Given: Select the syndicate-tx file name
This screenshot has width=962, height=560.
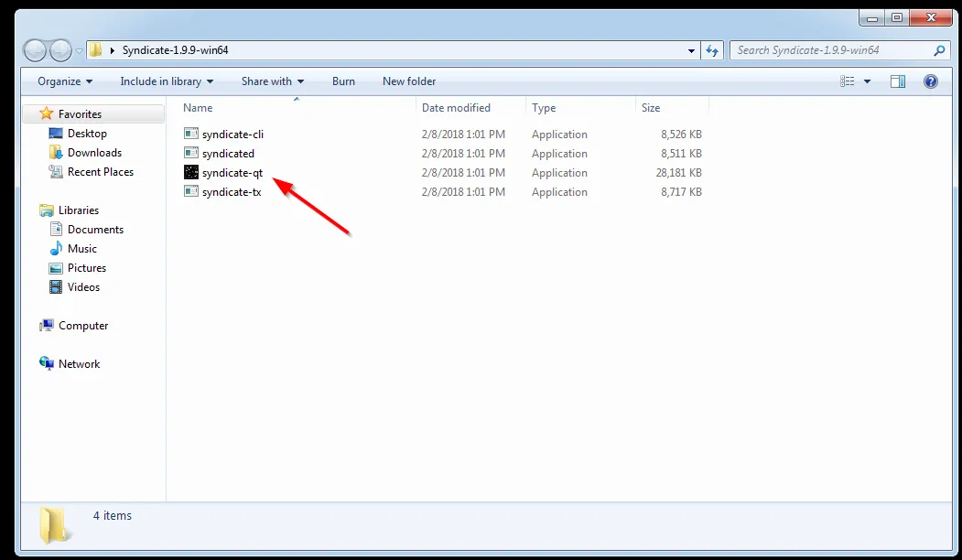Looking at the screenshot, I should 232,192.
